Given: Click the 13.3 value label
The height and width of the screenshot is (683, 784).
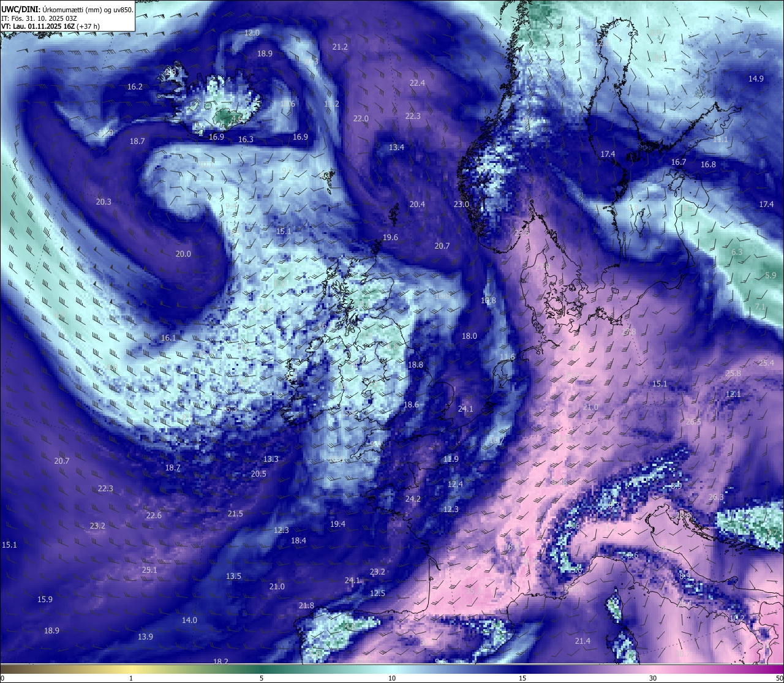Looking at the screenshot, I should tap(271, 459).
